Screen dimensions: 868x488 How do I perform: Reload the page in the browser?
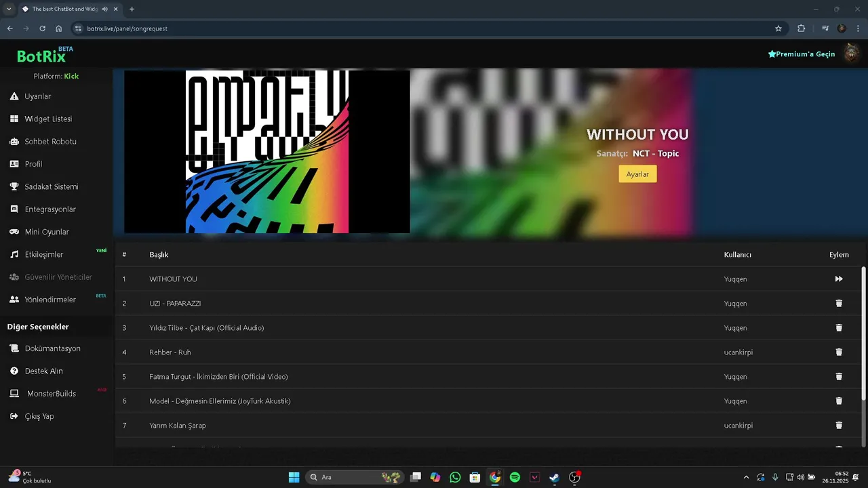[42, 28]
